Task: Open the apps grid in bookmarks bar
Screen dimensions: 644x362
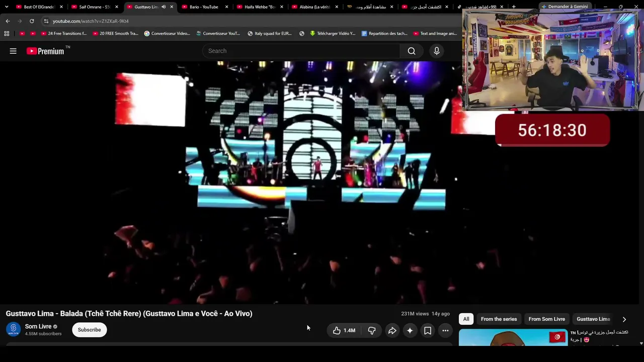Action: point(7,34)
